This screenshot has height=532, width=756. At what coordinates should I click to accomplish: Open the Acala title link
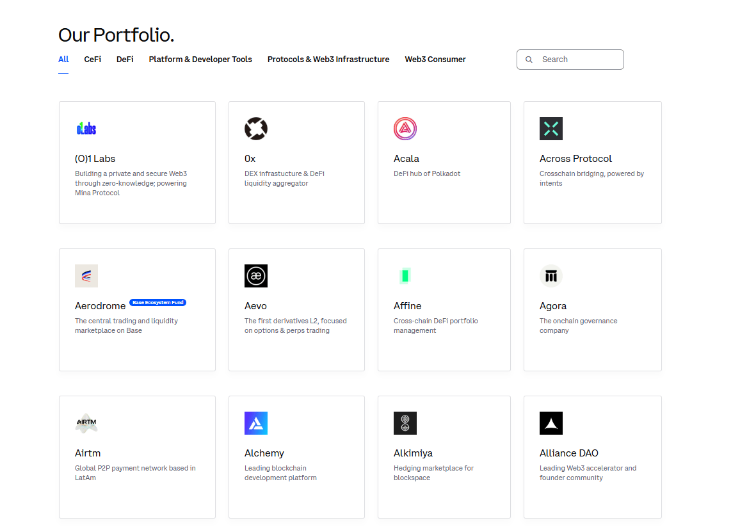(406, 159)
